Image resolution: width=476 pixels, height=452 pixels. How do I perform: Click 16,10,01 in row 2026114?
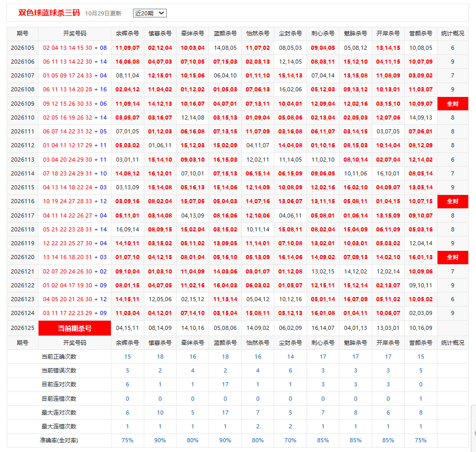(388, 173)
